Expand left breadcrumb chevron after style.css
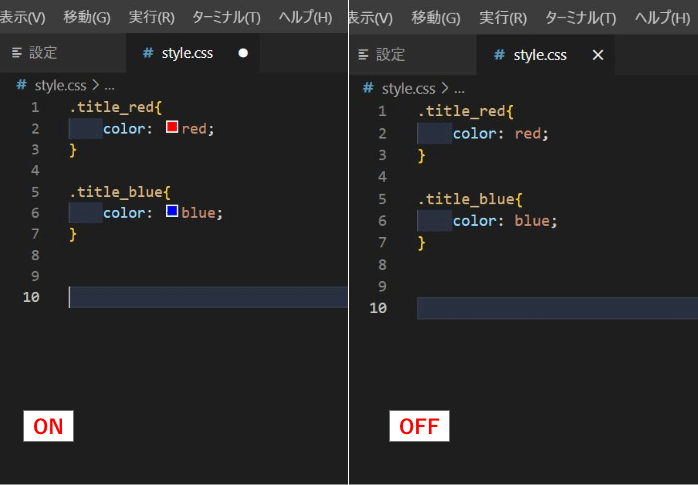The height and width of the screenshot is (485, 698). 95,86
